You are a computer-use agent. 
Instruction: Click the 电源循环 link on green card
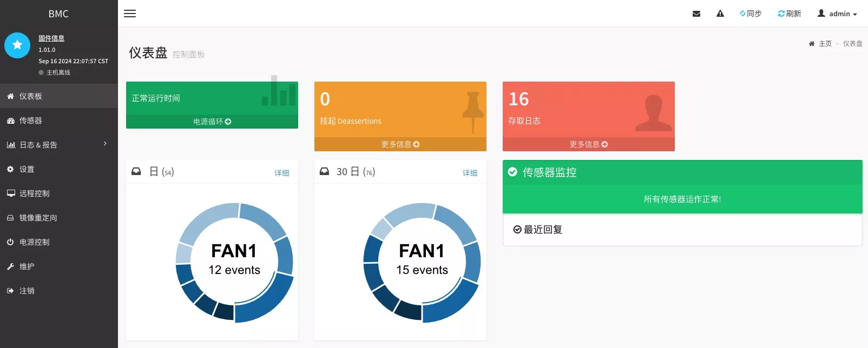212,122
